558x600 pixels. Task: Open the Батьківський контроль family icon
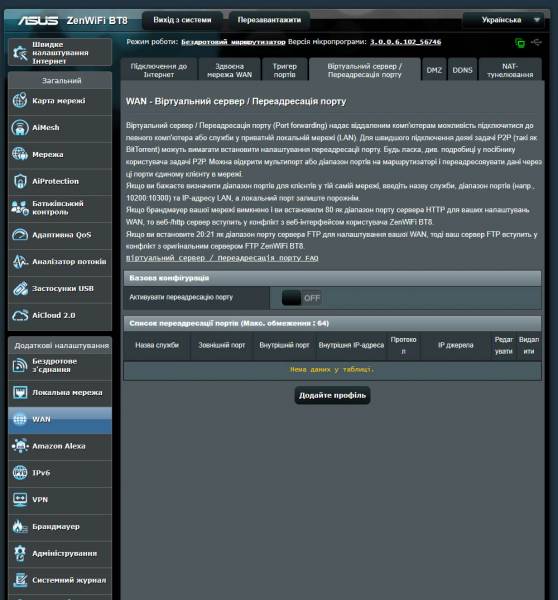[x=20, y=208]
